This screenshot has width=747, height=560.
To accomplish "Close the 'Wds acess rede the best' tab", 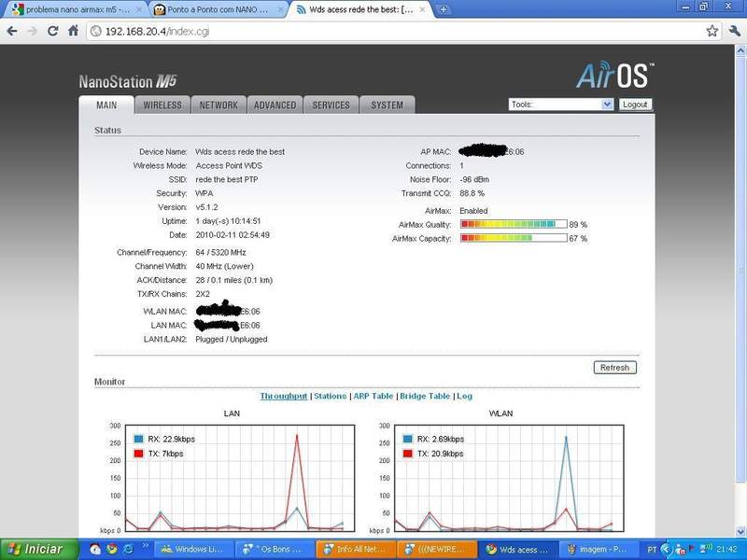I will (422, 9).
